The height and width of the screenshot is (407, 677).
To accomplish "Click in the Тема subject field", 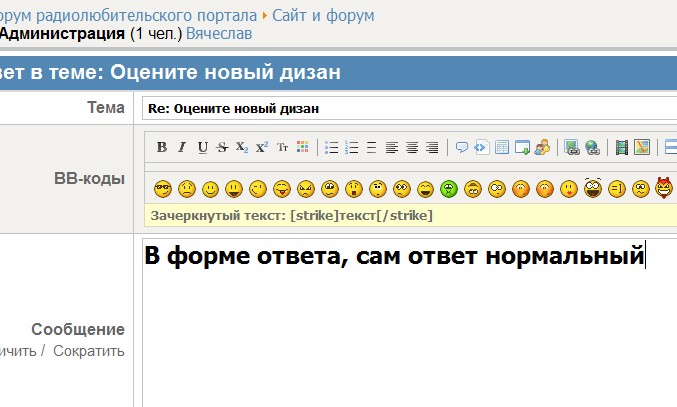I will point(400,108).
